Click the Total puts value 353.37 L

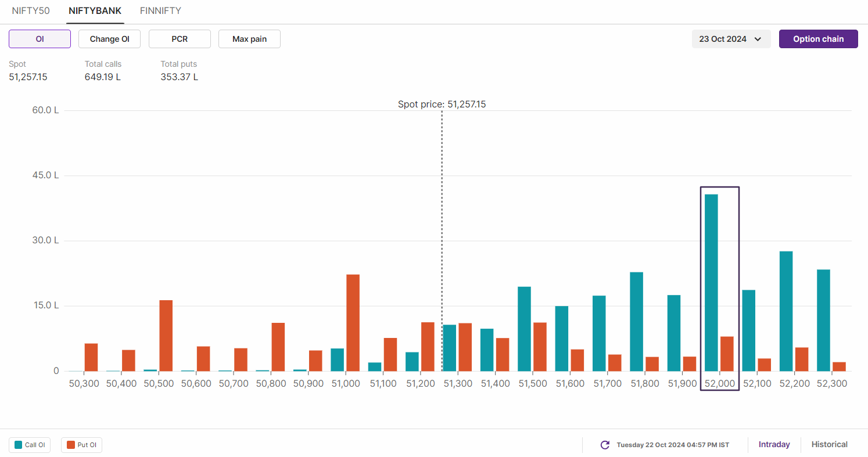(x=180, y=77)
